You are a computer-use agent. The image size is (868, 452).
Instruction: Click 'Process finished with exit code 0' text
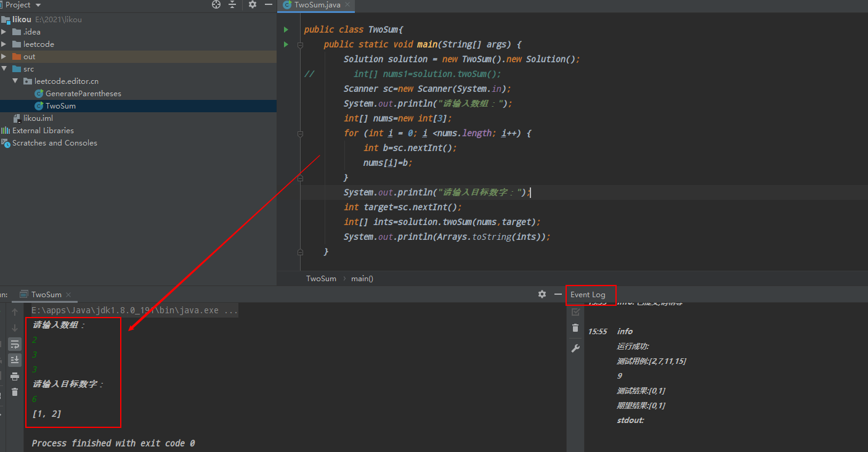(113, 443)
